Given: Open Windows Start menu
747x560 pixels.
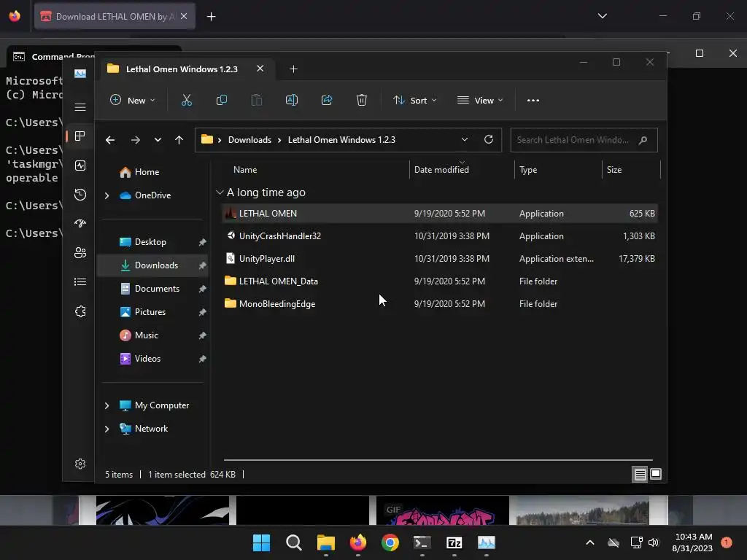Looking at the screenshot, I should (x=261, y=542).
